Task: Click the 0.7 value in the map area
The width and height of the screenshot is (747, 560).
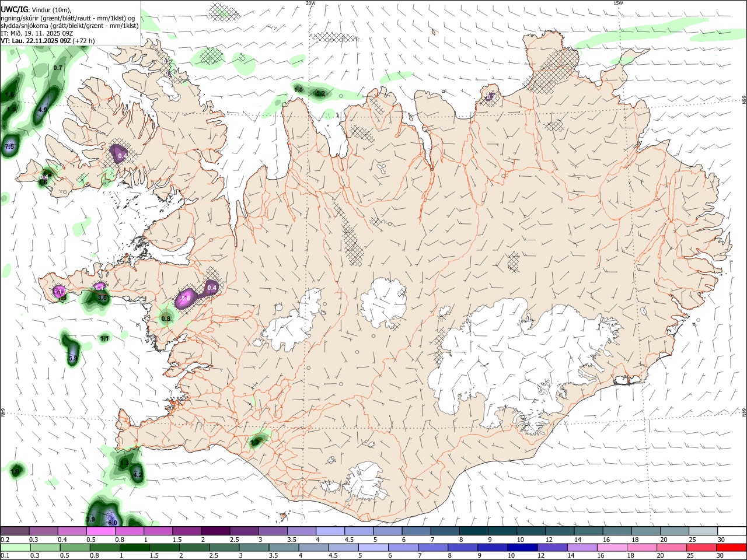Action: point(58,68)
